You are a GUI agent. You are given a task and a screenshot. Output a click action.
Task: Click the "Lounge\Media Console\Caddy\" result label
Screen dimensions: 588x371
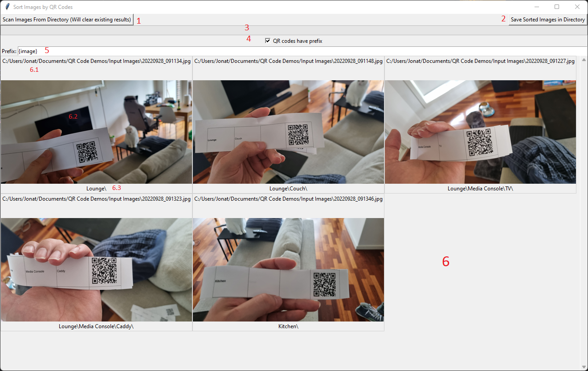(x=96, y=326)
